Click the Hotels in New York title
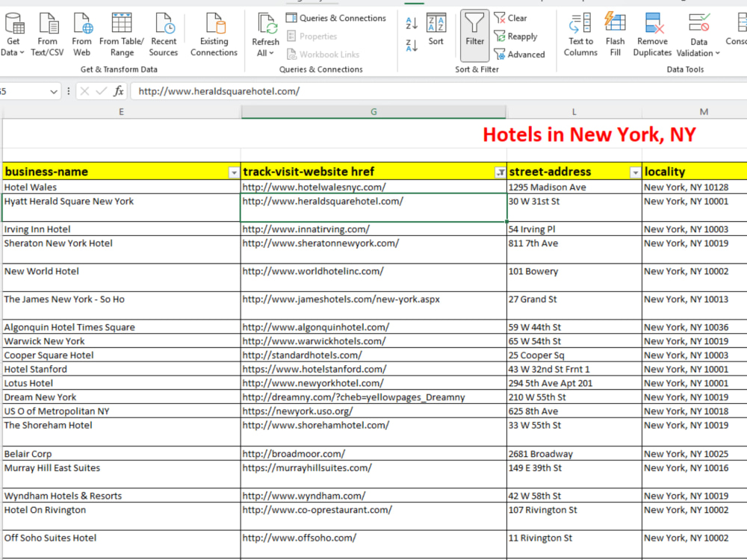 tap(589, 134)
